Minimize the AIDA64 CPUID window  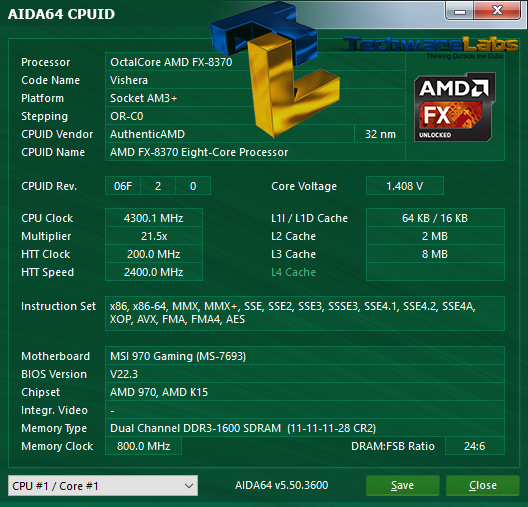[x=460, y=11]
